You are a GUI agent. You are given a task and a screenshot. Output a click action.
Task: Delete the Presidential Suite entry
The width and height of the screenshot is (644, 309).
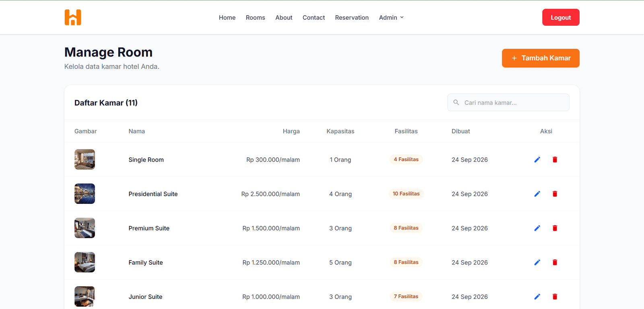pos(555,194)
